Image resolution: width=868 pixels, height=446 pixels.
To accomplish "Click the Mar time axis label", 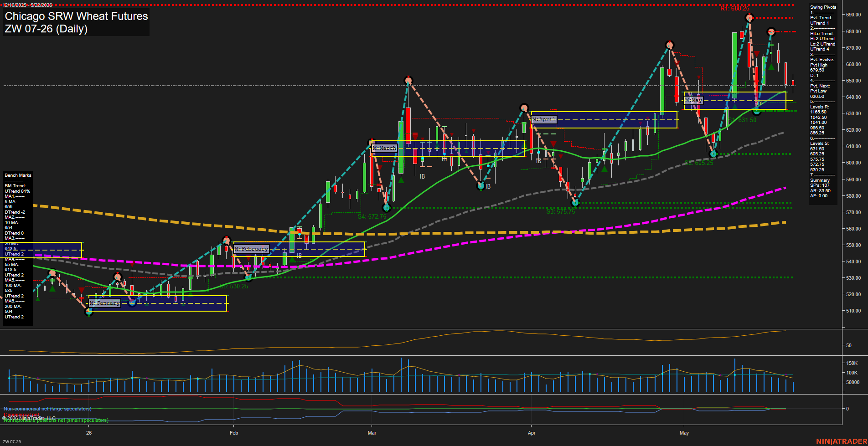I will (x=372, y=433).
